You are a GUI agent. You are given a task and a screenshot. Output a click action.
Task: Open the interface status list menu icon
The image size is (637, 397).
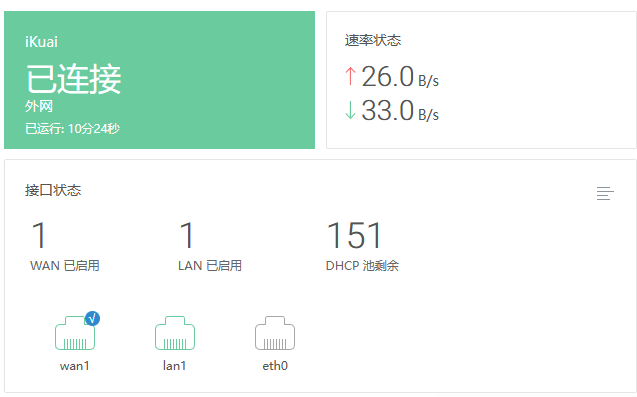(x=605, y=193)
